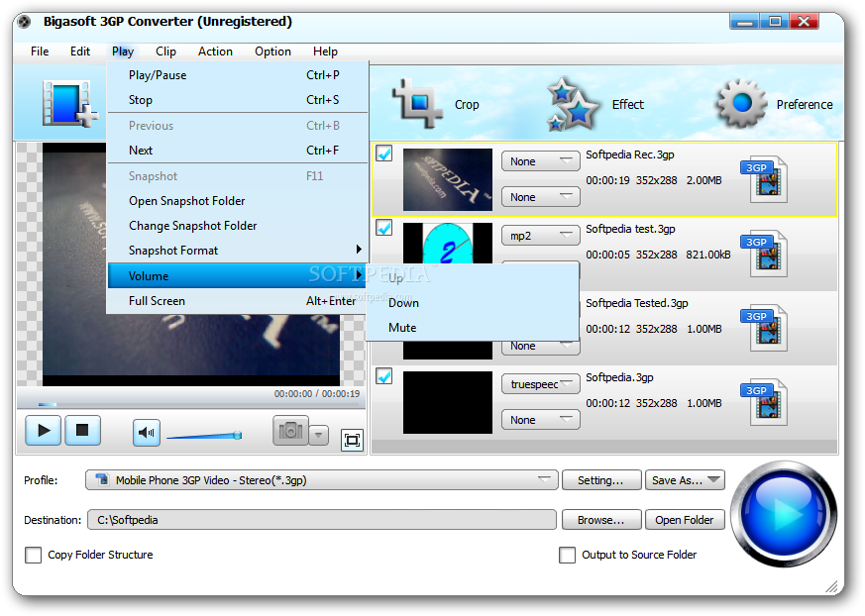Choose Next in the Play menu

237,150
